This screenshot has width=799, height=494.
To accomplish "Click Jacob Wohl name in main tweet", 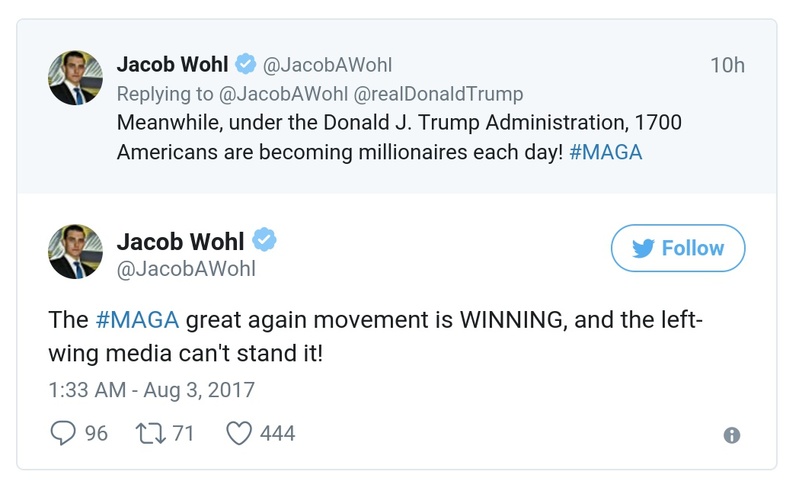I will (180, 241).
